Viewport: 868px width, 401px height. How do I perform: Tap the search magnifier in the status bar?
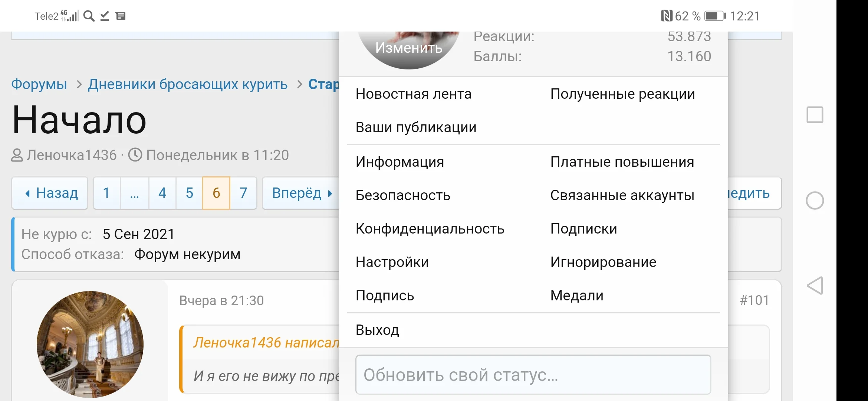click(89, 16)
